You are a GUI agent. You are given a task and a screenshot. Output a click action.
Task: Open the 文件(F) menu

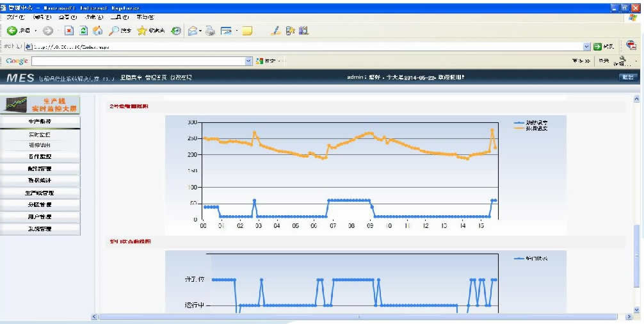(15, 17)
